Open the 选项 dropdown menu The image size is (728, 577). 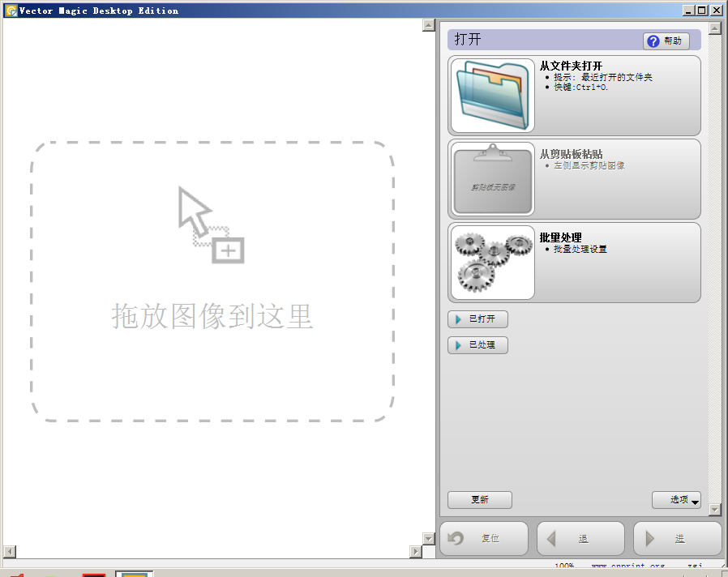point(676,500)
